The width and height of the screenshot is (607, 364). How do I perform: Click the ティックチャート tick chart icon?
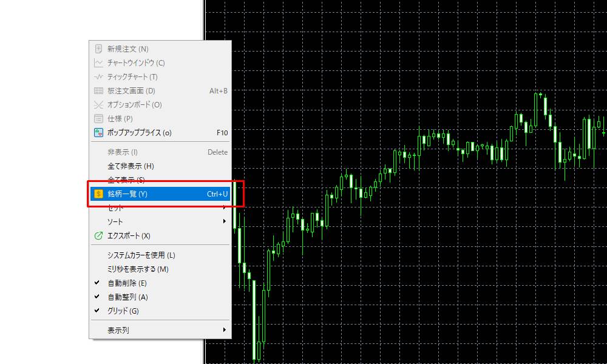pyautogui.click(x=98, y=76)
